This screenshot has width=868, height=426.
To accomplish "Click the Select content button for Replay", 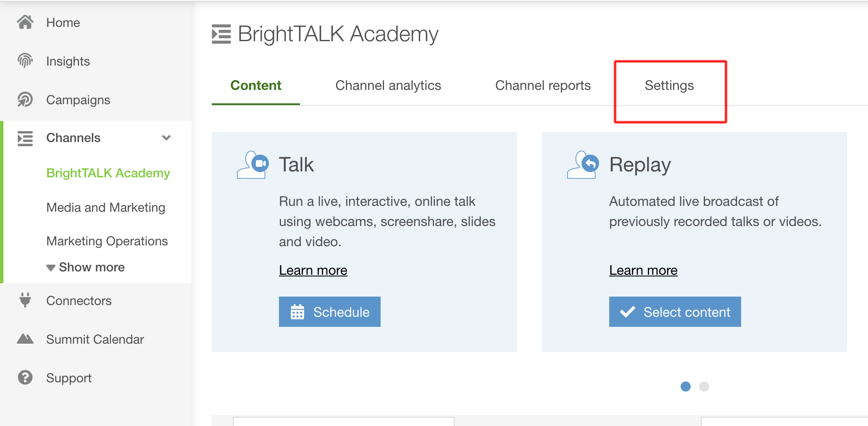I will click(x=675, y=312).
